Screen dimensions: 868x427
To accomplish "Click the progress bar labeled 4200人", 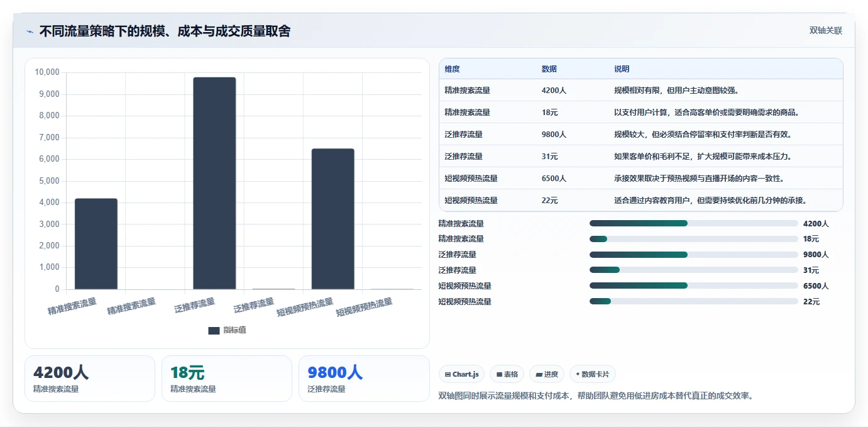I will [694, 223].
